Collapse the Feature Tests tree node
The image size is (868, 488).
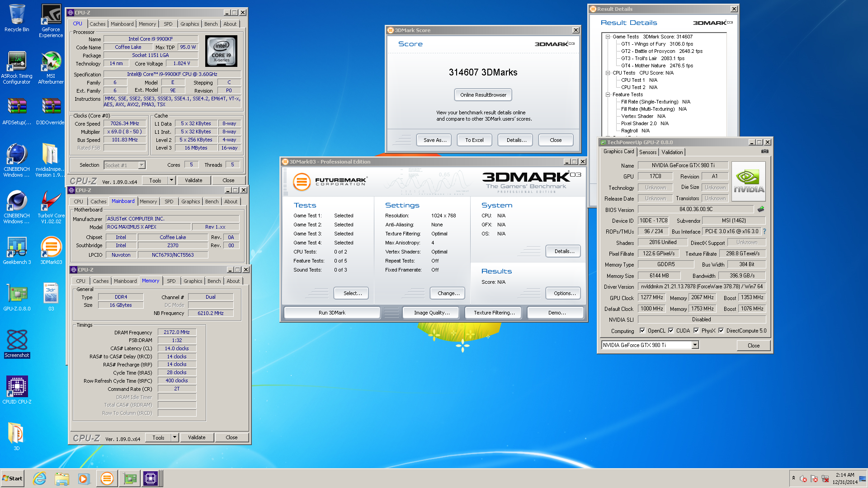[x=608, y=95]
